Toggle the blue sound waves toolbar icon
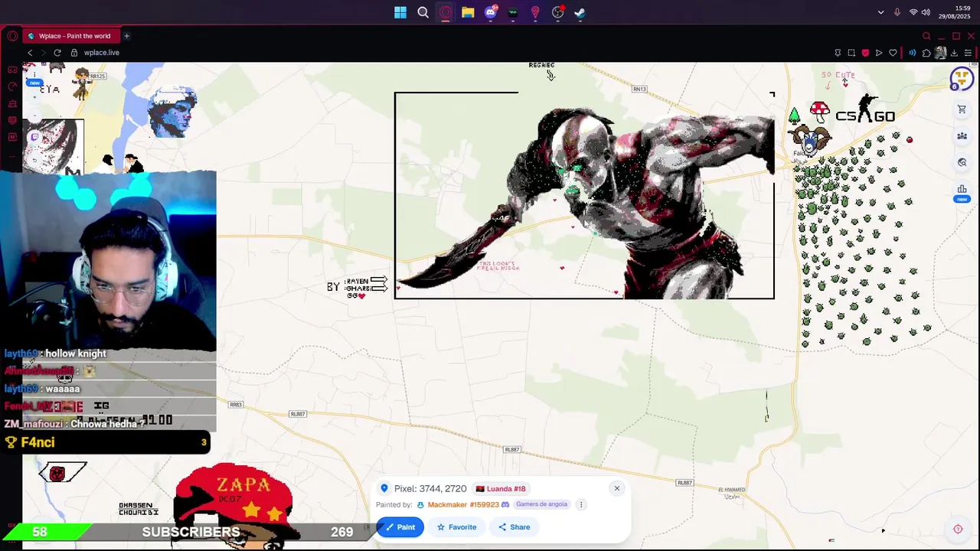 coord(912,53)
